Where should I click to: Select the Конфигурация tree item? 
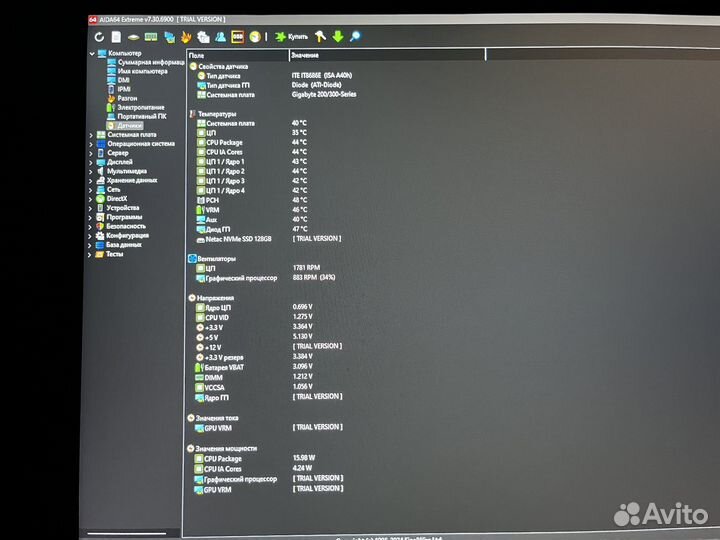(122, 236)
